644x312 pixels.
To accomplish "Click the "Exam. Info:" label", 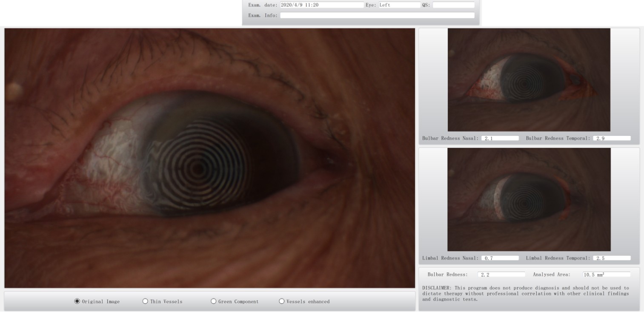I will click(x=263, y=15).
